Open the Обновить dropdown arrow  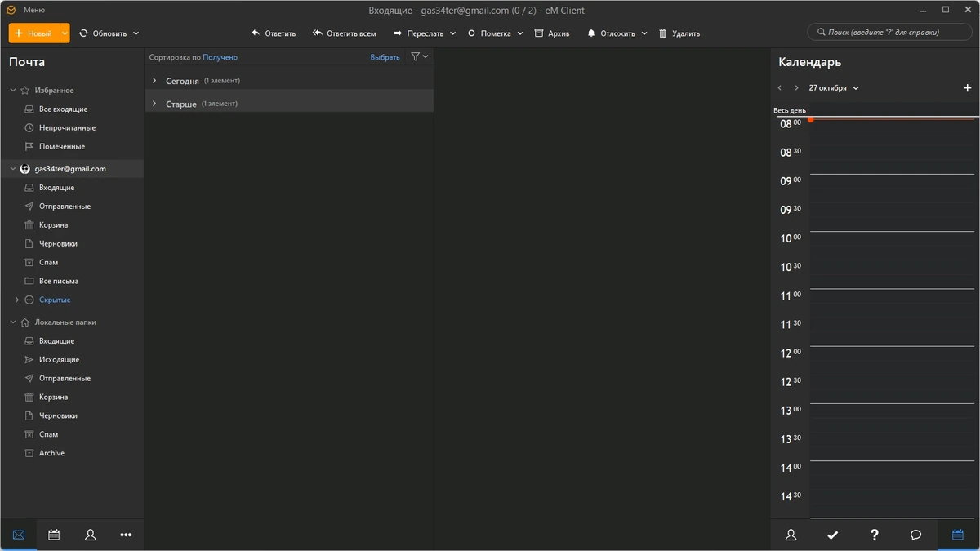(x=136, y=33)
